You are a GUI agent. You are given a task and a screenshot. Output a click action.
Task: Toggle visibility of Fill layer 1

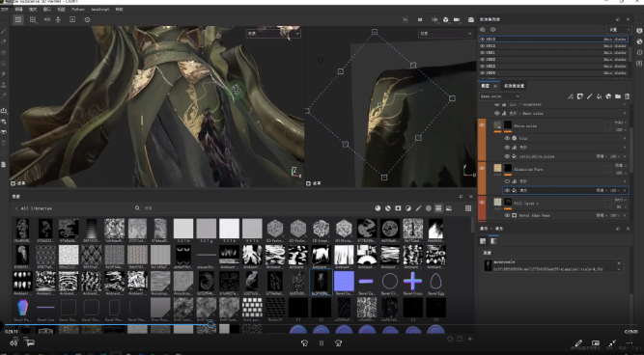[482, 203]
